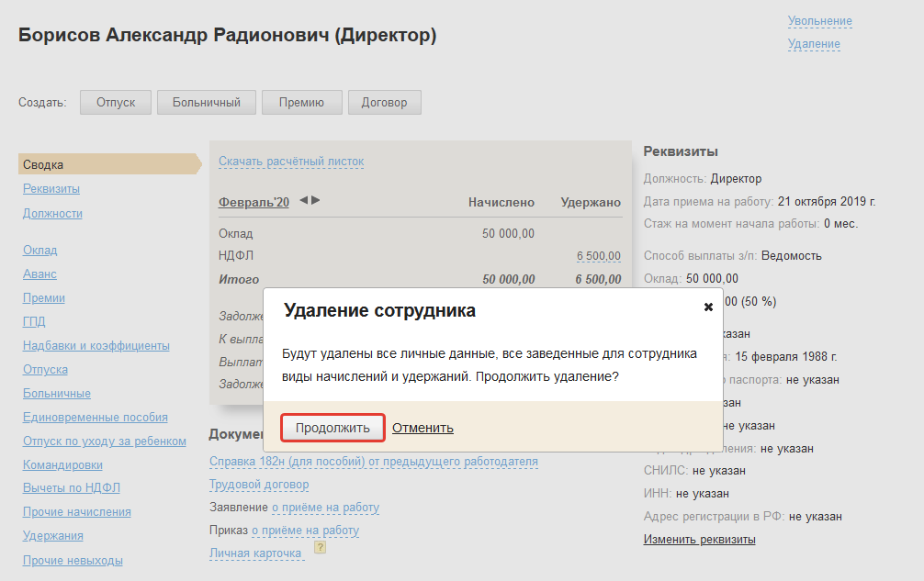
Task: Click previous month arrow next to Февраль'20
Action: pyautogui.click(x=304, y=200)
